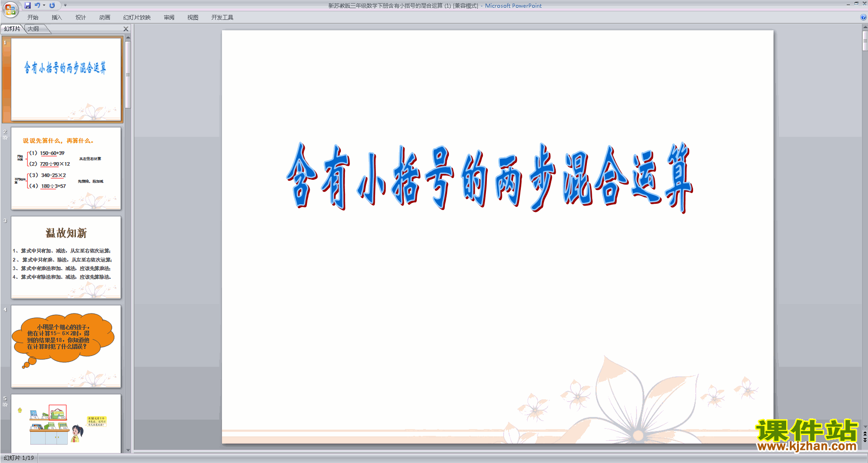Go to previous slide double-arrow button
The height and width of the screenshot is (463, 868).
pos(865,434)
